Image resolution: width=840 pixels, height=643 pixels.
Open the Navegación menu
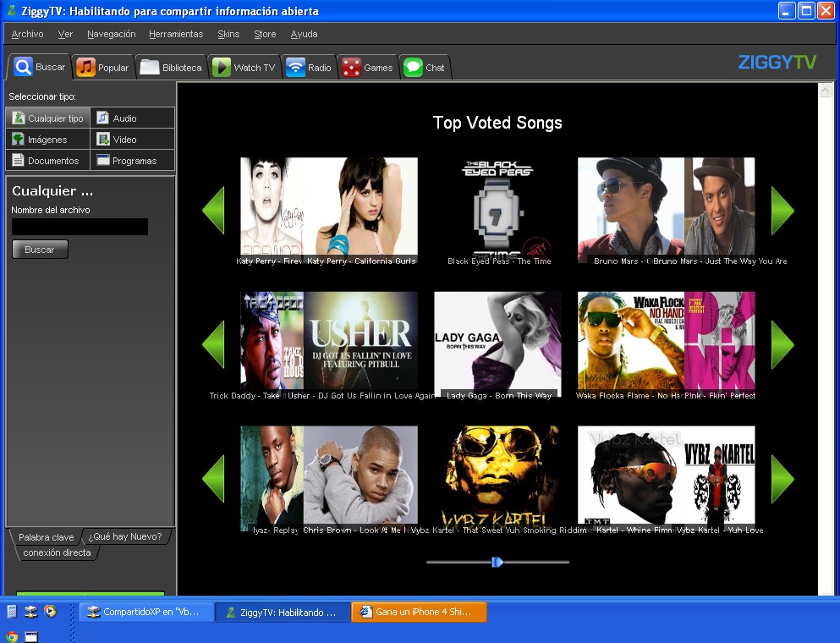coord(112,34)
